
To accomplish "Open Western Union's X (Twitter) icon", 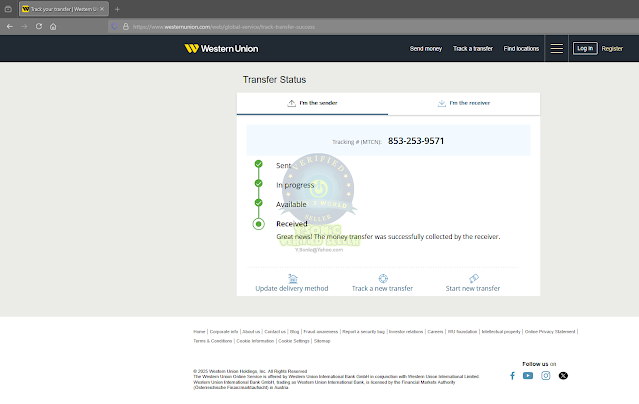I will 563,375.
